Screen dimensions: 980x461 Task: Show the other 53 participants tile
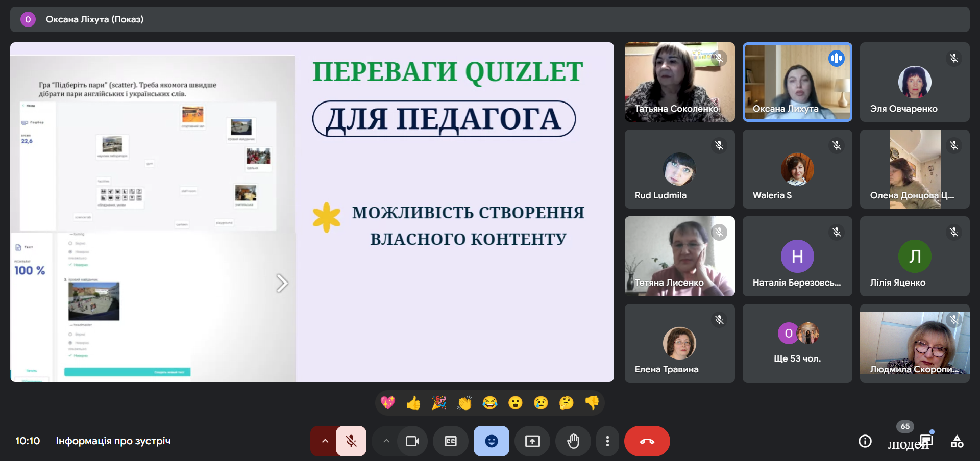tap(797, 343)
